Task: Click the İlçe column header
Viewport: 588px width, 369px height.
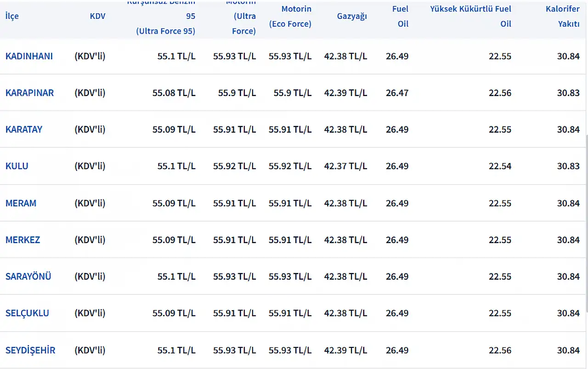Action: coord(12,16)
